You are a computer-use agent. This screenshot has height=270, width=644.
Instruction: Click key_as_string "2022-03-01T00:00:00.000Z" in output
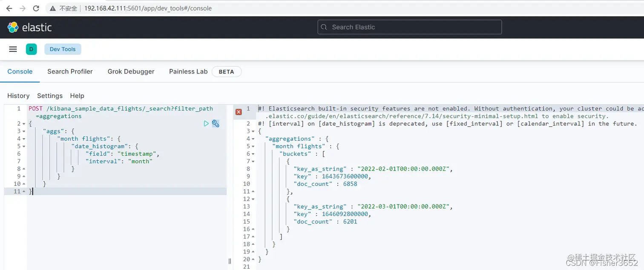point(373,207)
